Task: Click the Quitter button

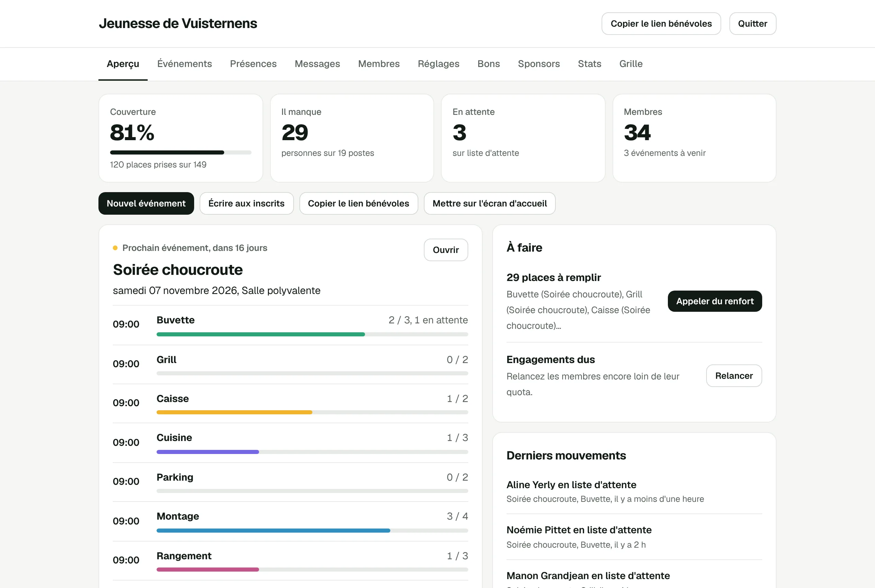Action: pos(752,24)
